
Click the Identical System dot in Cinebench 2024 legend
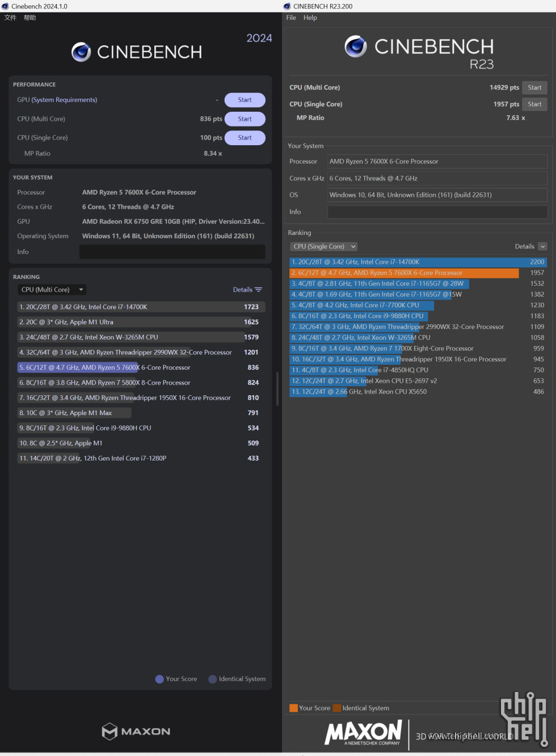(213, 679)
